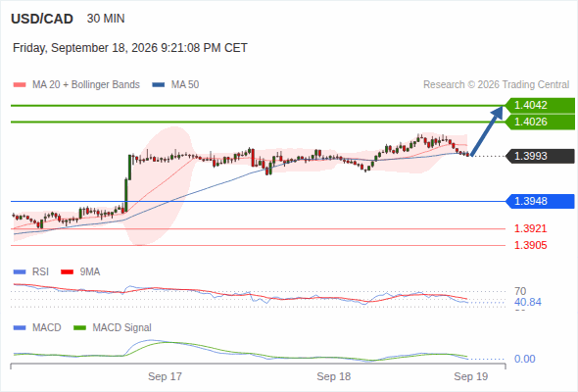Select the 1.4026 resistance price tag
This screenshot has height=392, width=578.
tap(540, 122)
